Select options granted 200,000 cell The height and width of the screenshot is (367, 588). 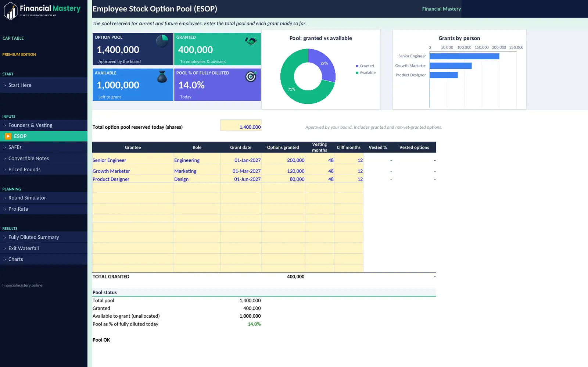click(283, 158)
